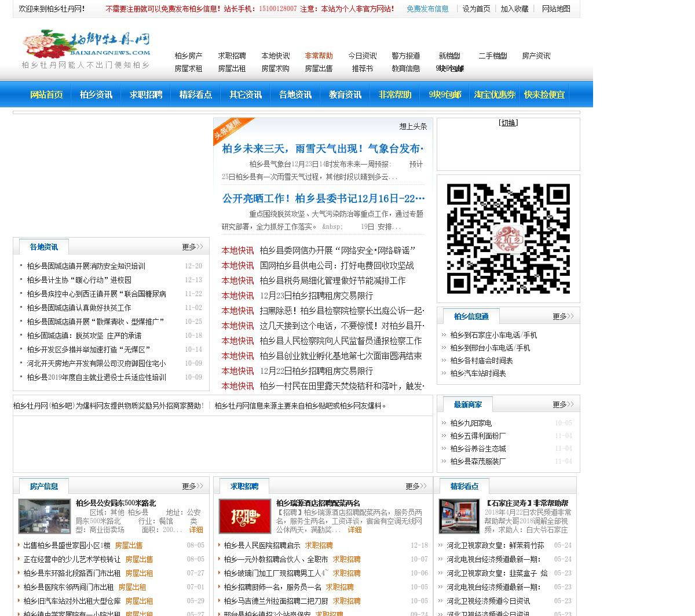Expand more in 最新商家 panel
This screenshot has height=616, width=695.
(x=562, y=404)
